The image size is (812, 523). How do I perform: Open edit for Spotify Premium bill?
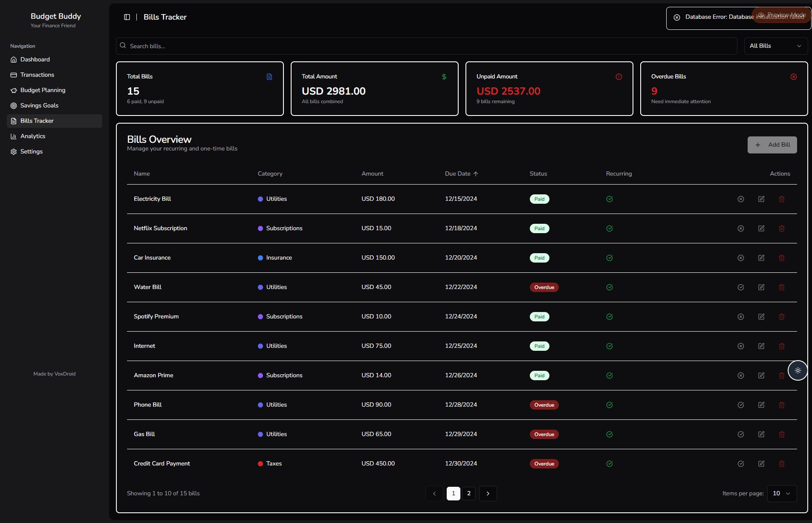coord(761,317)
